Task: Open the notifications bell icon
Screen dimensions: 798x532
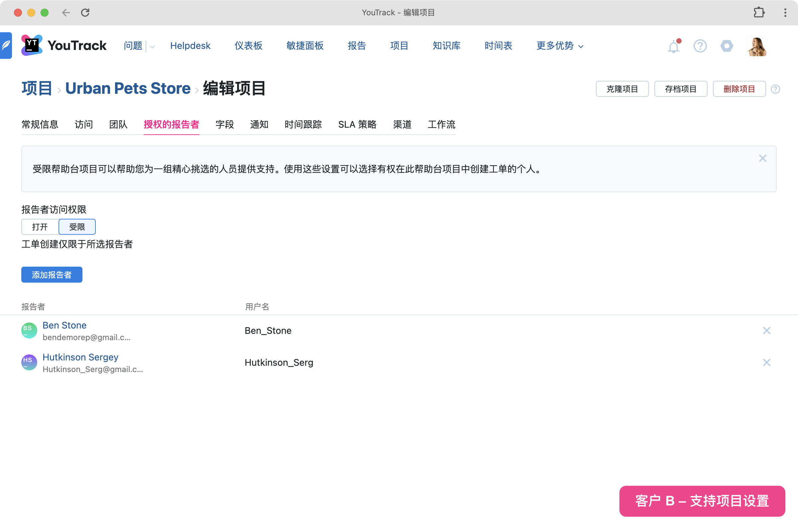Action: 674,46
